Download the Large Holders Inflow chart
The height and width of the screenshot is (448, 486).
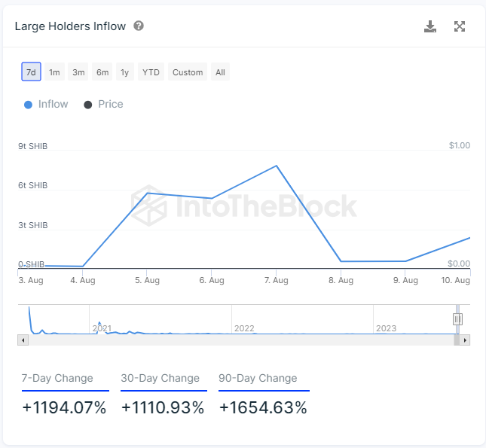430,26
